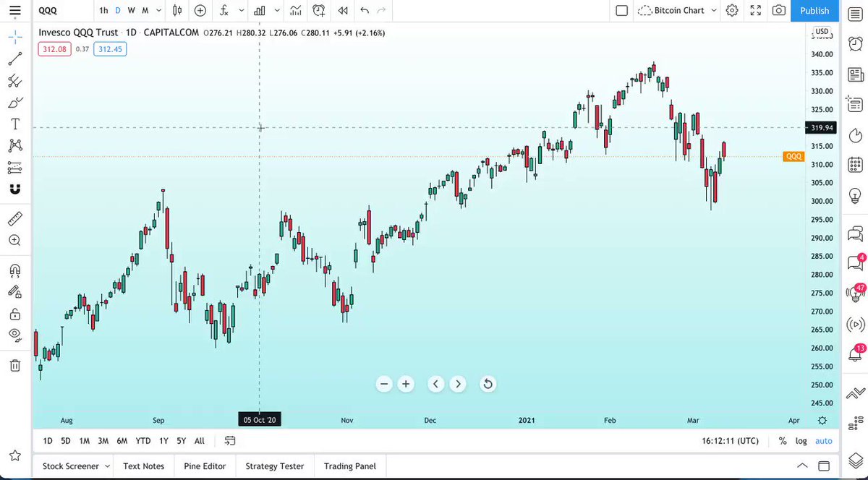Toggle the magnet mode
Image resolution: width=868 pixels, height=480 pixels.
[x=15, y=270]
